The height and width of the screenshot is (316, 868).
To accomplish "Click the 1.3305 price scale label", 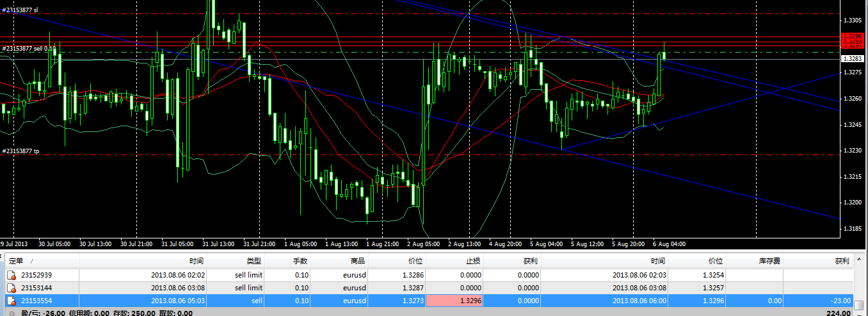I will click(852, 21).
